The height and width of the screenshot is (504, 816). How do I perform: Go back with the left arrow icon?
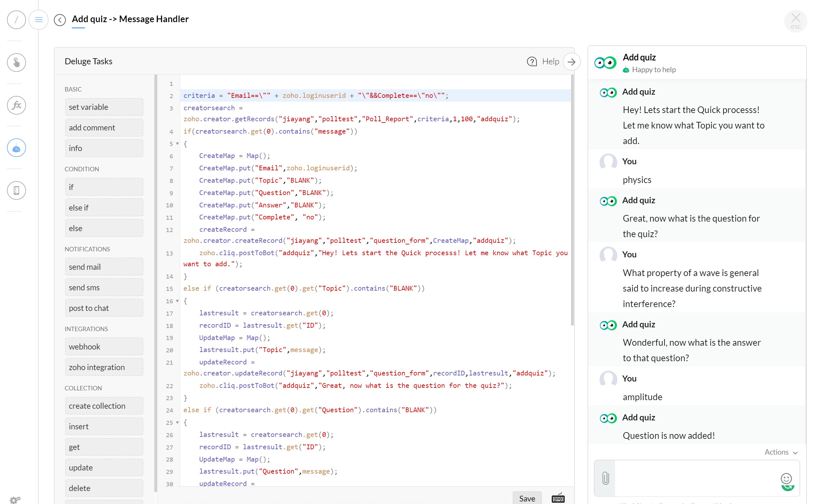pos(60,20)
